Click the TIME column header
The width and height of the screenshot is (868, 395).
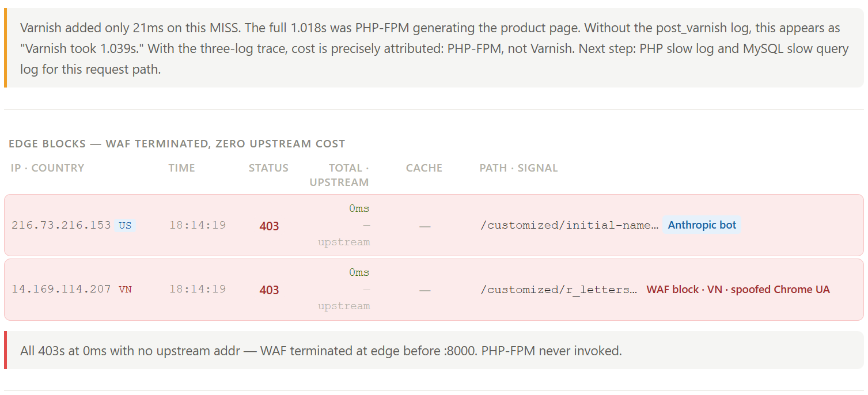[x=181, y=168]
